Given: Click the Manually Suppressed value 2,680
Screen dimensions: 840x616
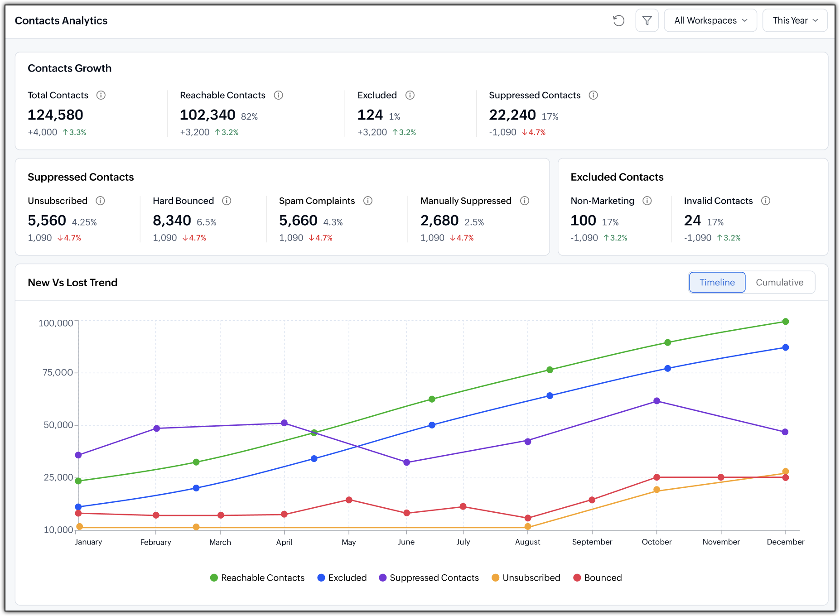Looking at the screenshot, I should pos(439,221).
